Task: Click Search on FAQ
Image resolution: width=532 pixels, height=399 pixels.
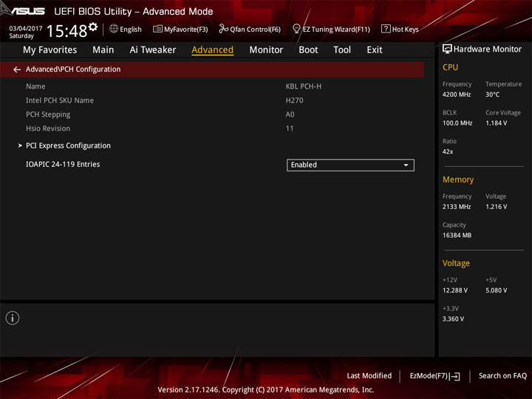Action: [503, 375]
